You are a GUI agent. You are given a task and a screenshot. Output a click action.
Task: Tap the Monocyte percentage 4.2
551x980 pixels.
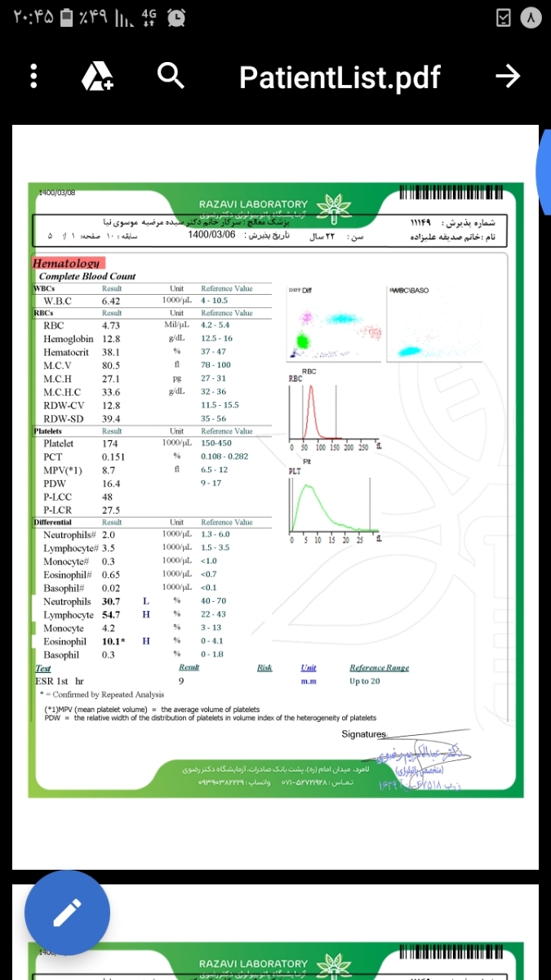tap(108, 628)
